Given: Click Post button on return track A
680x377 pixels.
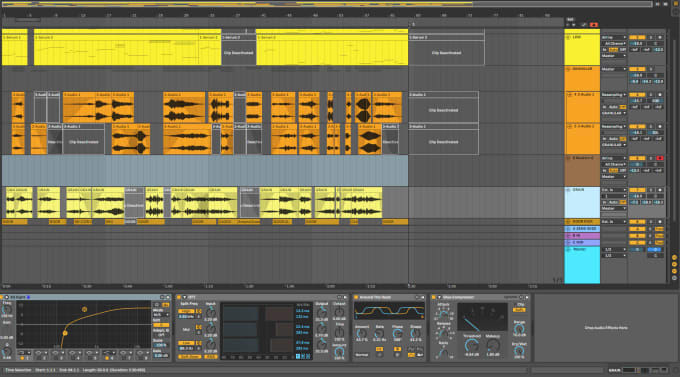Looking at the screenshot, I should point(660,229).
